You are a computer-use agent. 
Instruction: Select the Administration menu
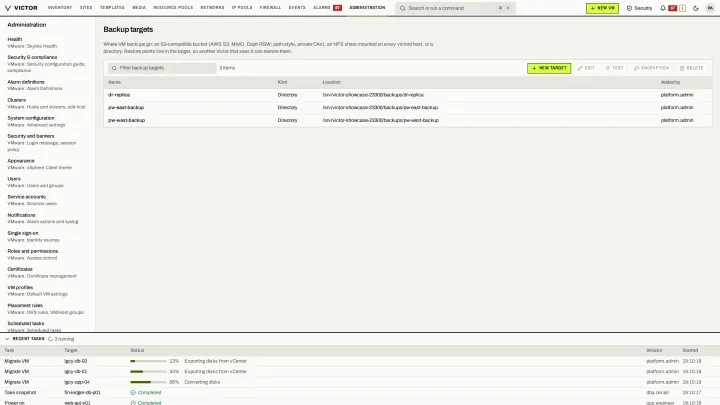[x=367, y=8]
